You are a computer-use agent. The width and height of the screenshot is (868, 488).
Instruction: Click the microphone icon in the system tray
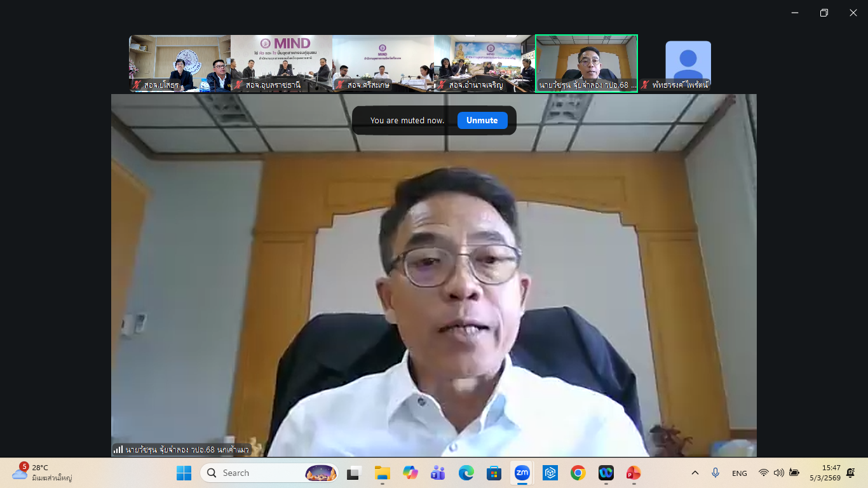click(715, 473)
